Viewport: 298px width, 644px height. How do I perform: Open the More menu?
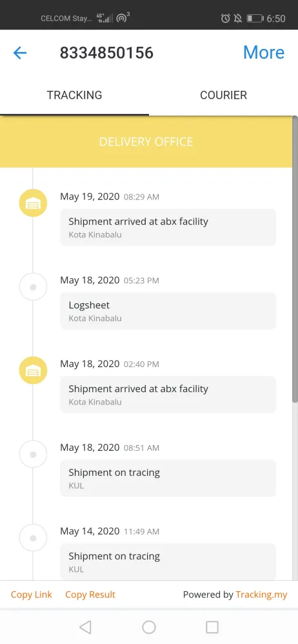pos(263,52)
